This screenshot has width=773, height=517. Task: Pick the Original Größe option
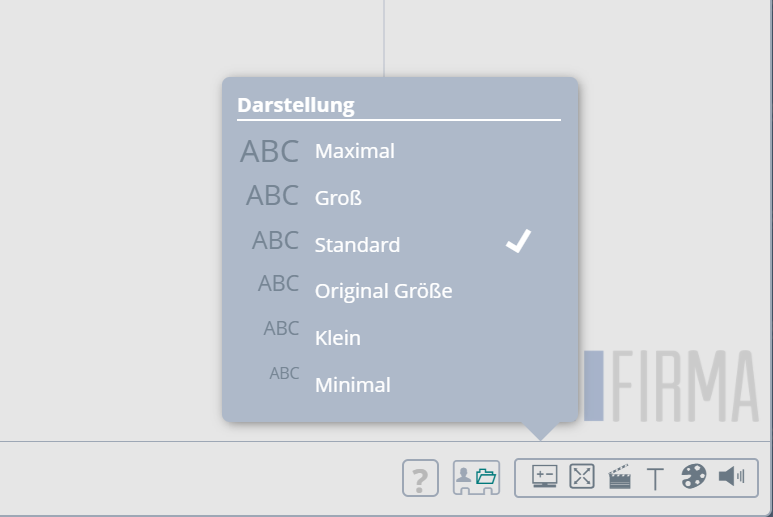point(383,291)
